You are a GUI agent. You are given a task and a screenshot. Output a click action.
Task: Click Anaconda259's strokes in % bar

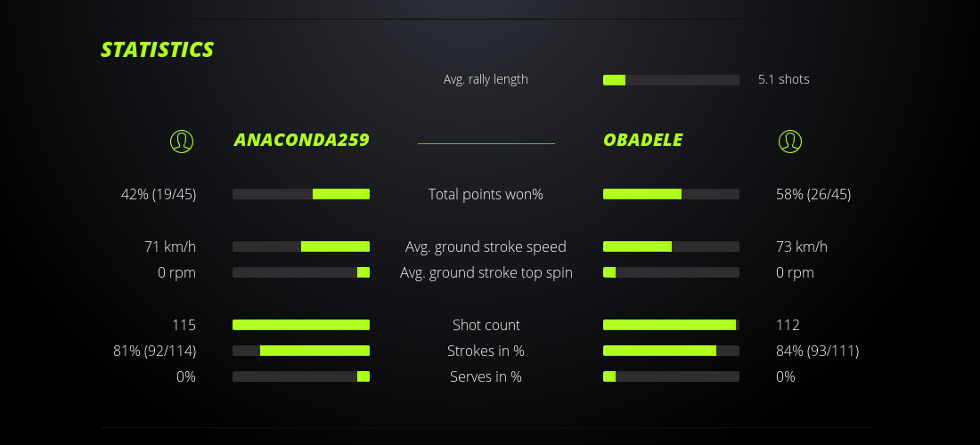301,351
